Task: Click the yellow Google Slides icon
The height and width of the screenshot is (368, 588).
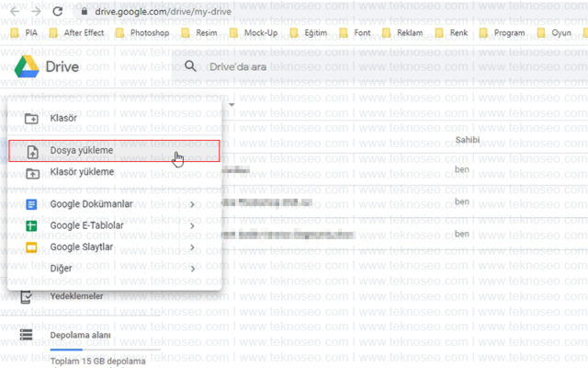Action: (31, 247)
